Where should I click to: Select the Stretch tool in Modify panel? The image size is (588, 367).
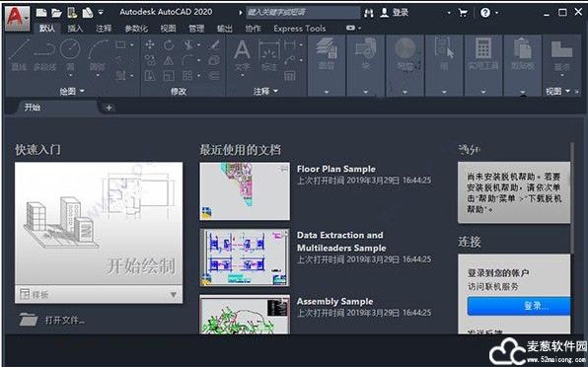150,76
